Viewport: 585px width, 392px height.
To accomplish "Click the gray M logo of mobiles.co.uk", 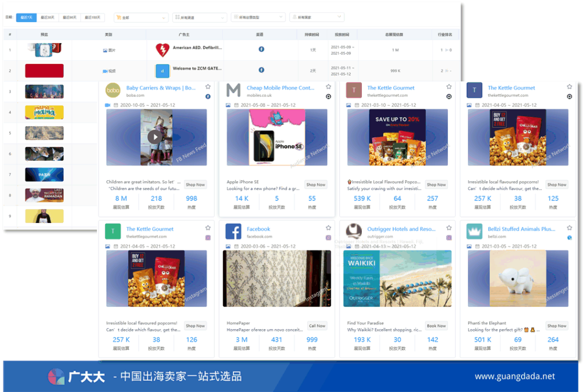I will coord(233,90).
